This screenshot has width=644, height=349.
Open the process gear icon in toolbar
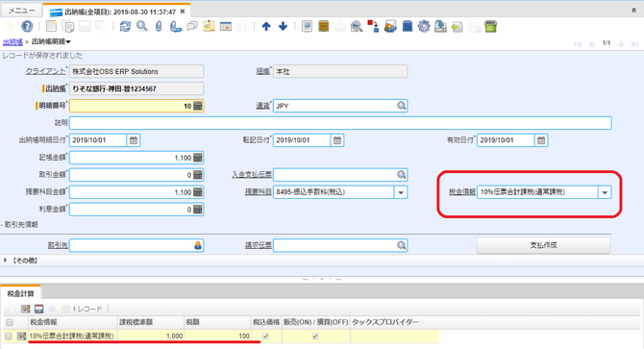click(424, 27)
